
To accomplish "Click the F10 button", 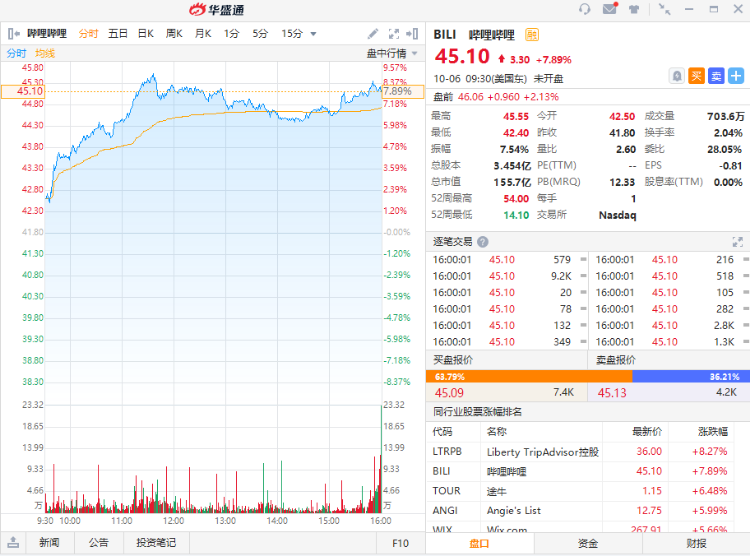I will (400, 543).
